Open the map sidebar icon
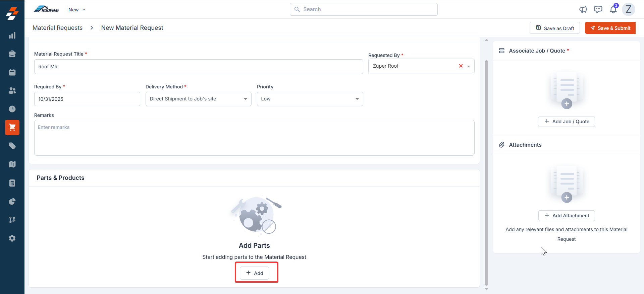 pos(12,164)
